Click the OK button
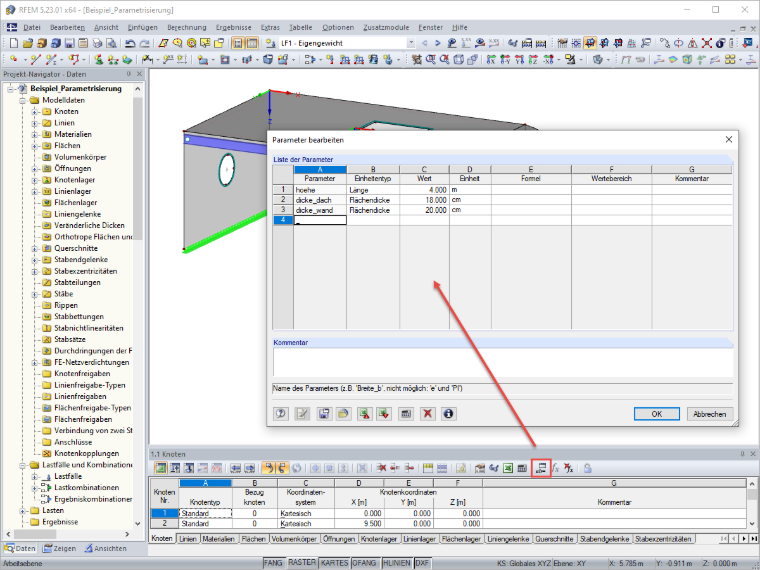760x570 pixels. [x=656, y=414]
